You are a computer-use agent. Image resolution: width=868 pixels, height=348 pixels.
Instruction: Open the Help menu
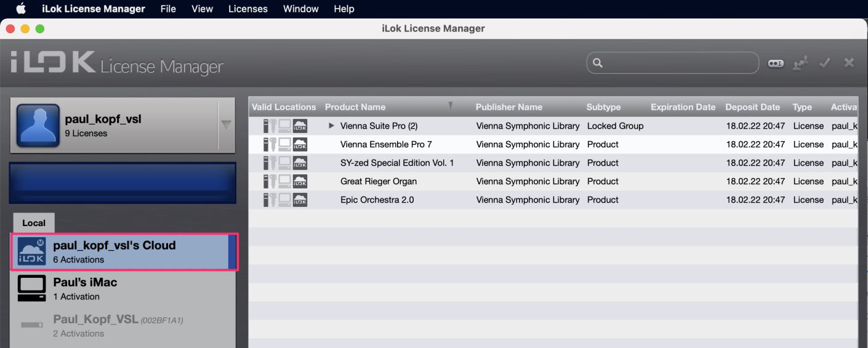pos(344,9)
